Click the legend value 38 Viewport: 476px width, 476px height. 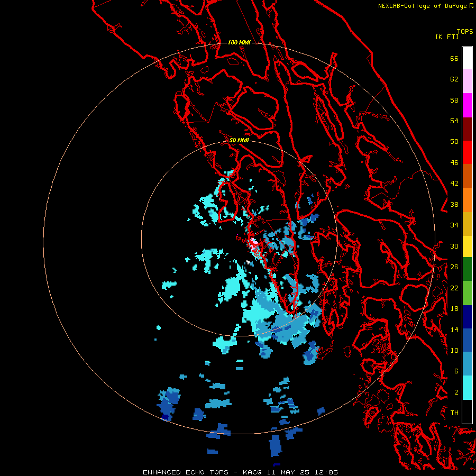(x=454, y=205)
